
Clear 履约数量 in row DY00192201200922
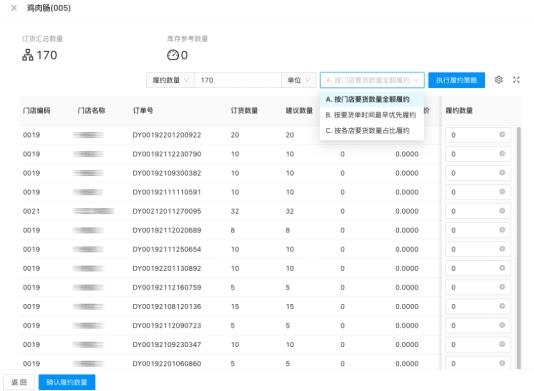[502, 135]
